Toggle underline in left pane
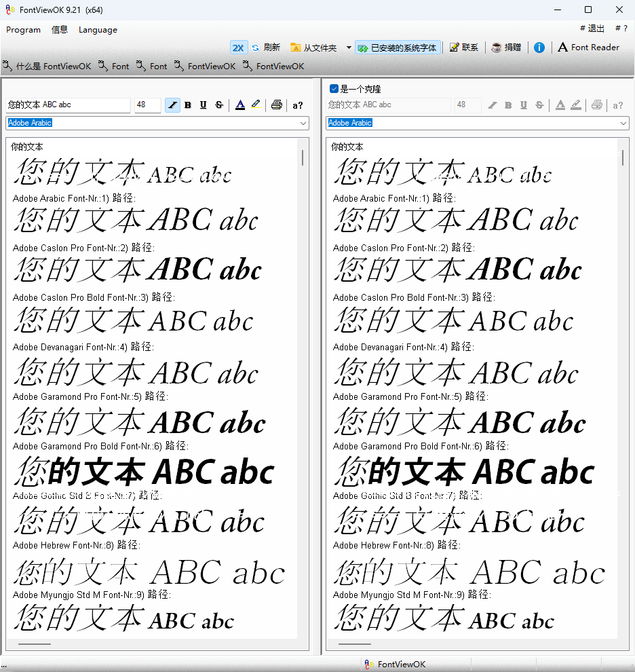 point(203,105)
